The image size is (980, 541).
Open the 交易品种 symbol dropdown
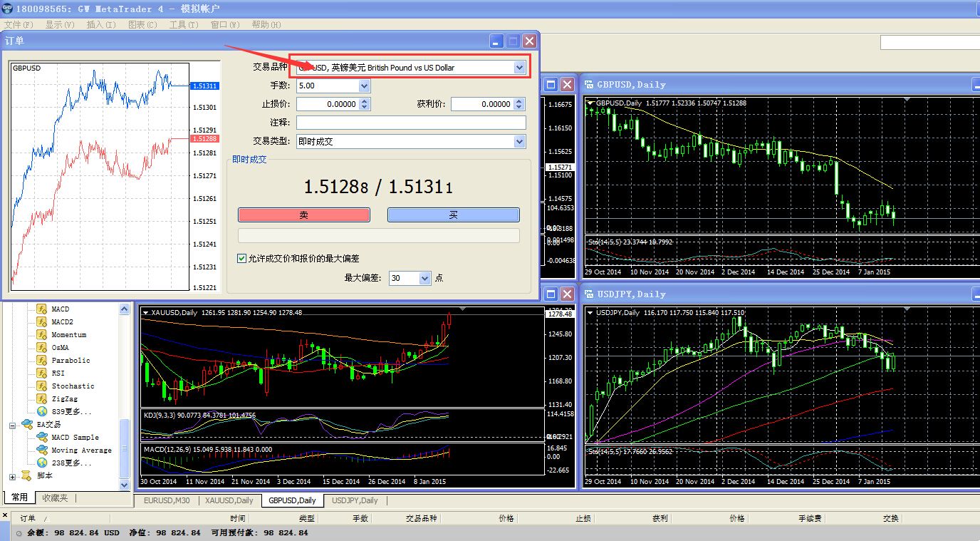(519, 68)
